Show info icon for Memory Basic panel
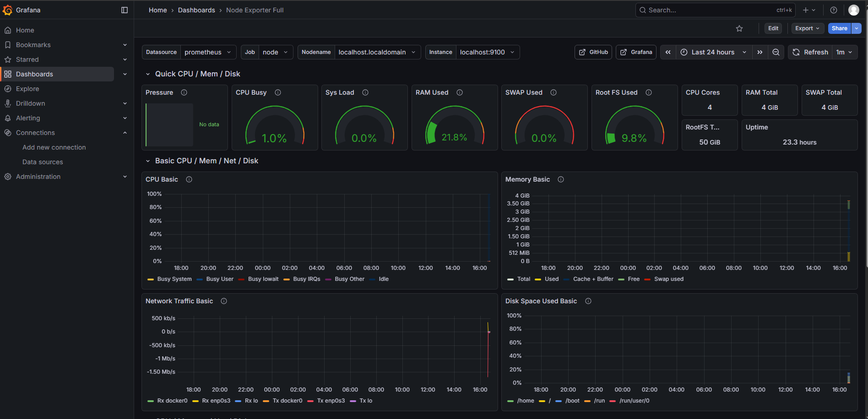Screen dimensions: 868x419 pos(560,179)
